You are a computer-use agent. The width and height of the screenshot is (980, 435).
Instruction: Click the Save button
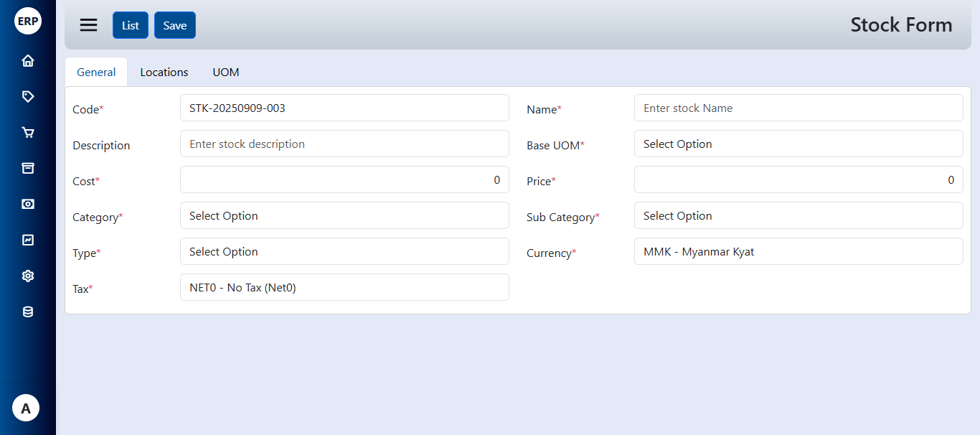pos(175,26)
